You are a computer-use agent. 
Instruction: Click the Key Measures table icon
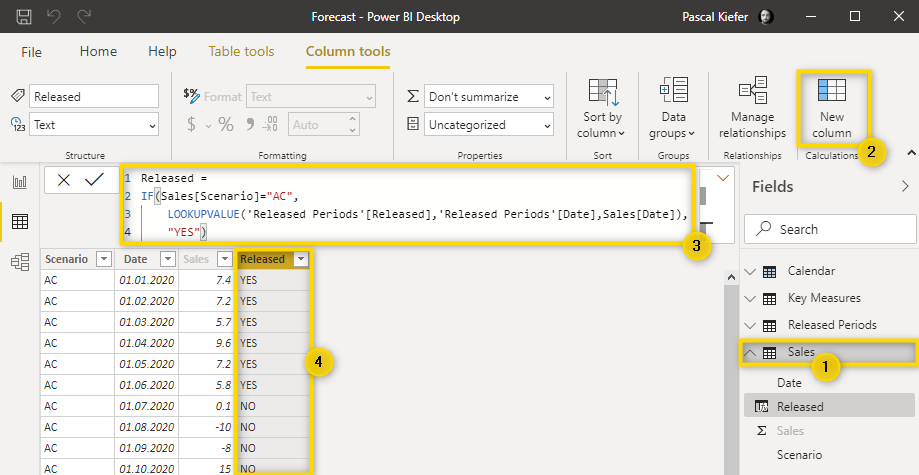(770, 298)
